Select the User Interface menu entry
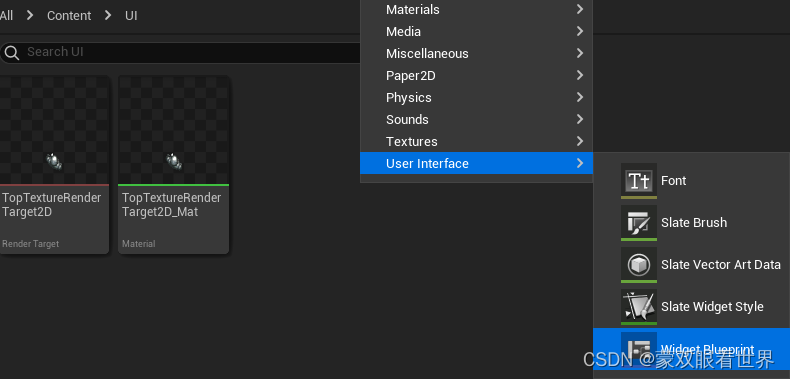 point(476,163)
